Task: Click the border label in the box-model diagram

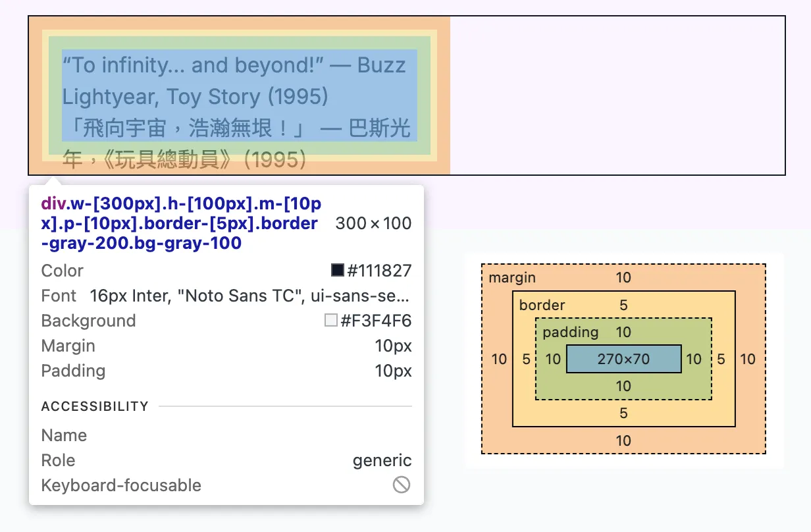Action: point(540,305)
